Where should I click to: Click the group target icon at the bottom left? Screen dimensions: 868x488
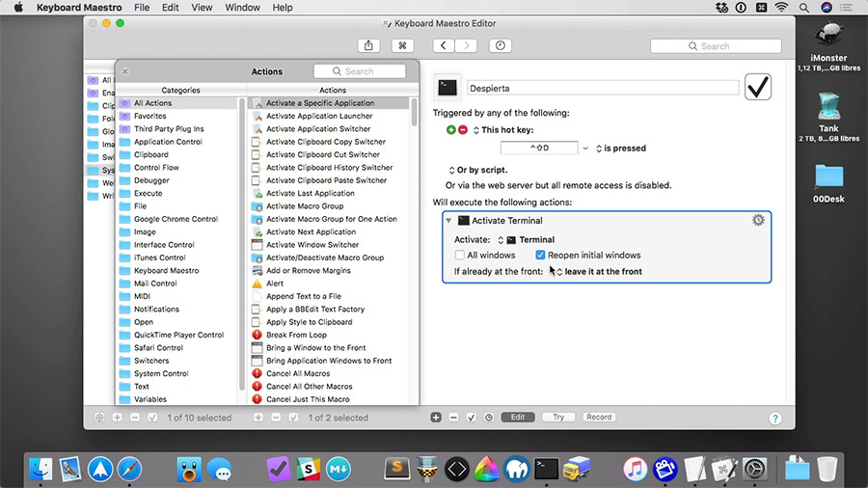point(99,418)
